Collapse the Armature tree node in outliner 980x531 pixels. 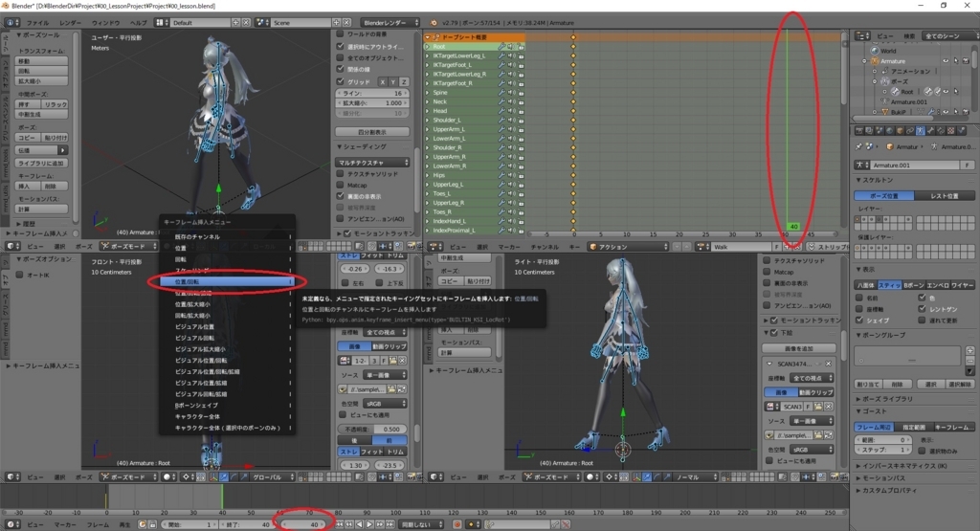coord(865,61)
